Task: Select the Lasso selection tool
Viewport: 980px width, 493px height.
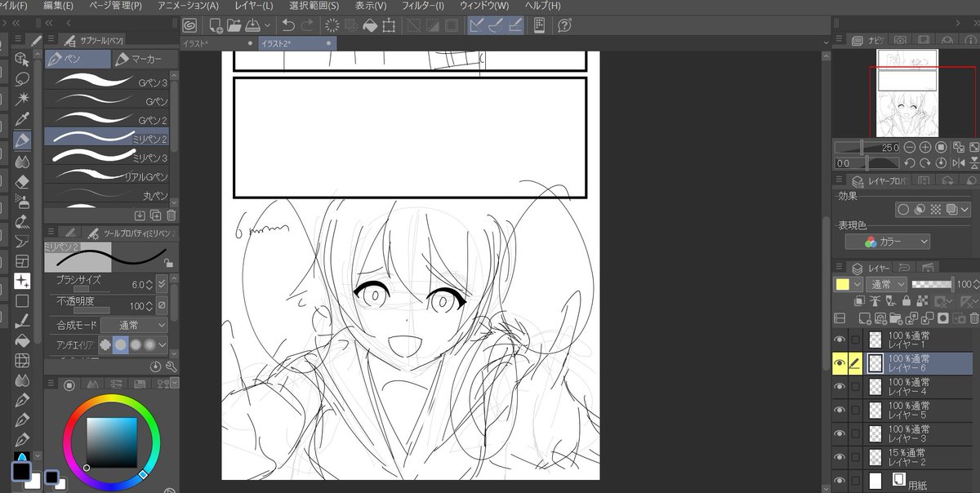Action: pyautogui.click(x=22, y=78)
